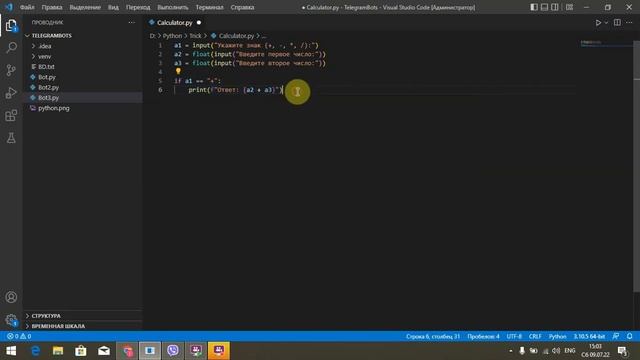Open the Explorer view in activity bar
Image resolution: width=640 pixels, height=360 pixels.
click(x=11, y=26)
